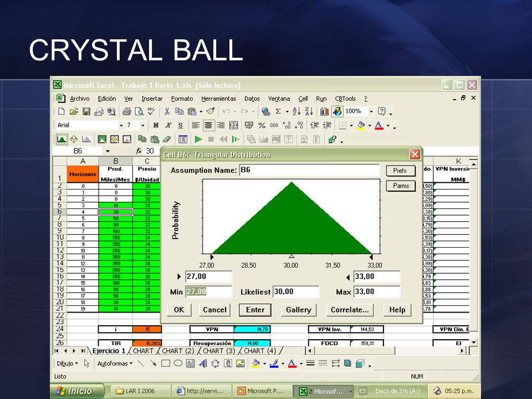Print using the printer icon

pos(126,111)
